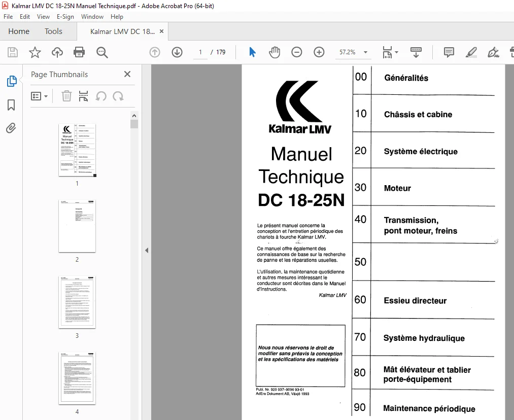Screen dimensions: 514x420
Task: Click the Kalmar LMV logo
Action: [300, 107]
